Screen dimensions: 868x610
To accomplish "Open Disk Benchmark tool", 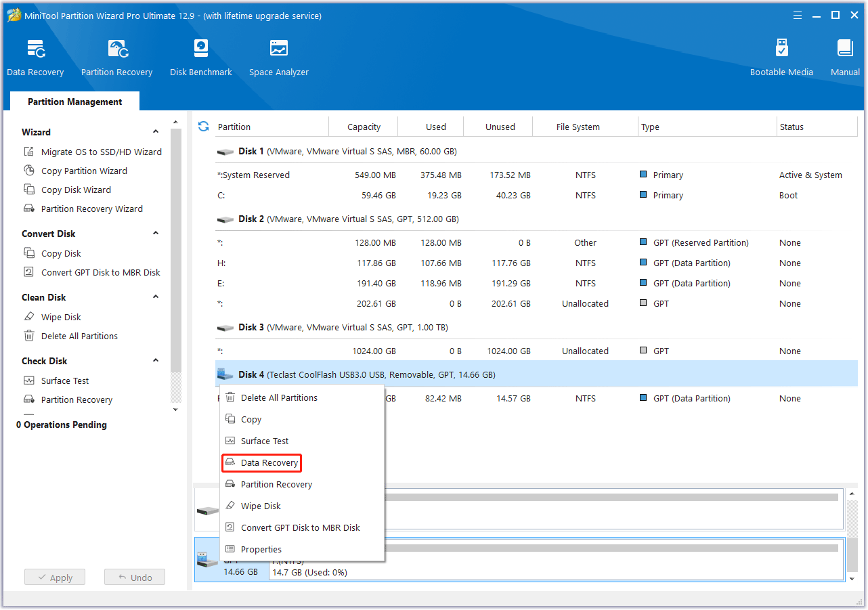I will [201, 58].
